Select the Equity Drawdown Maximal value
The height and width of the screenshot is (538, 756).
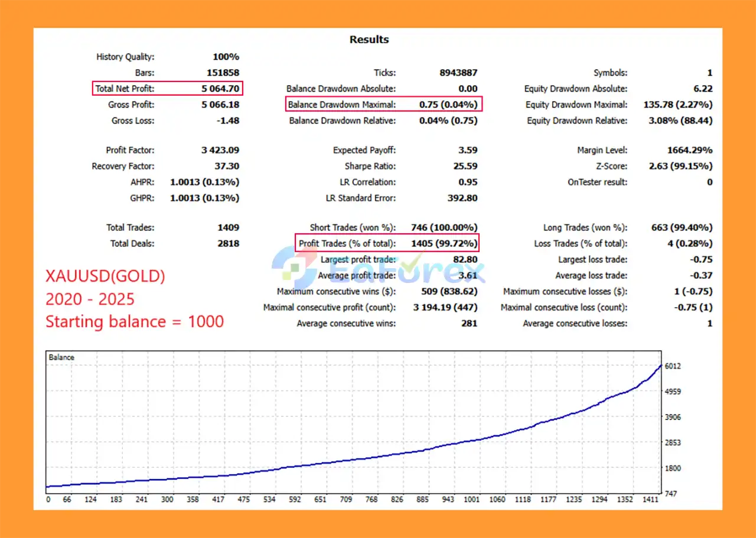click(677, 105)
